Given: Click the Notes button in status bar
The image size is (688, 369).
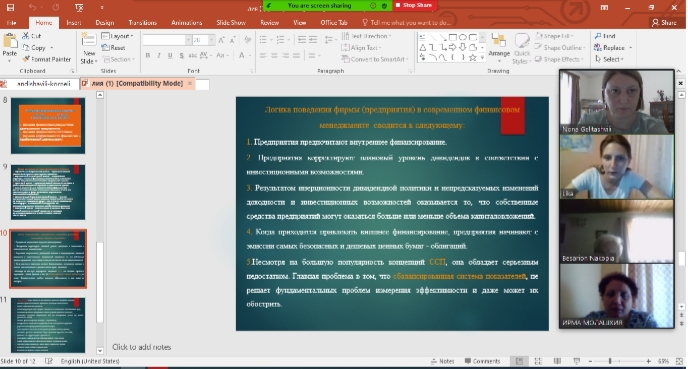Looking at the screenshot, I should point(442,361).
